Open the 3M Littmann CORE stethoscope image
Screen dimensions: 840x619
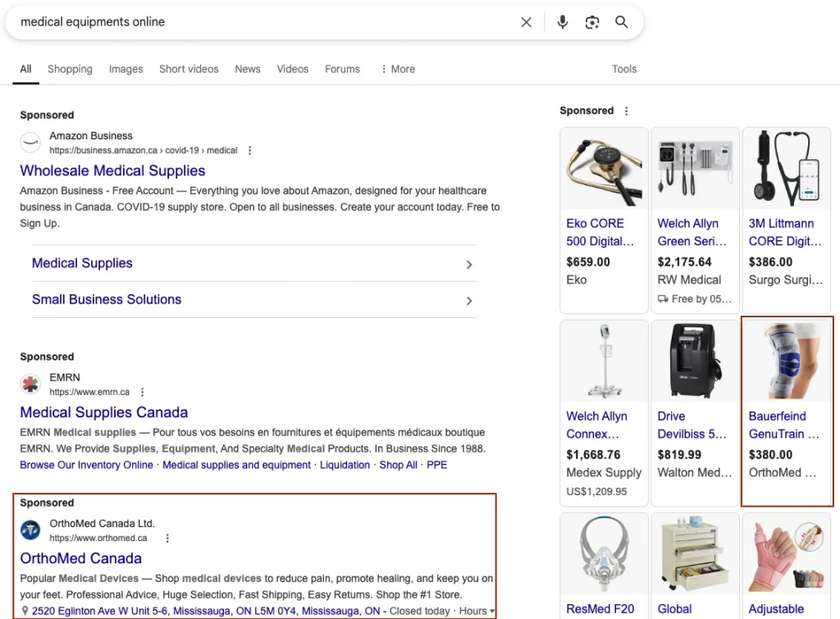pos(787,169)
